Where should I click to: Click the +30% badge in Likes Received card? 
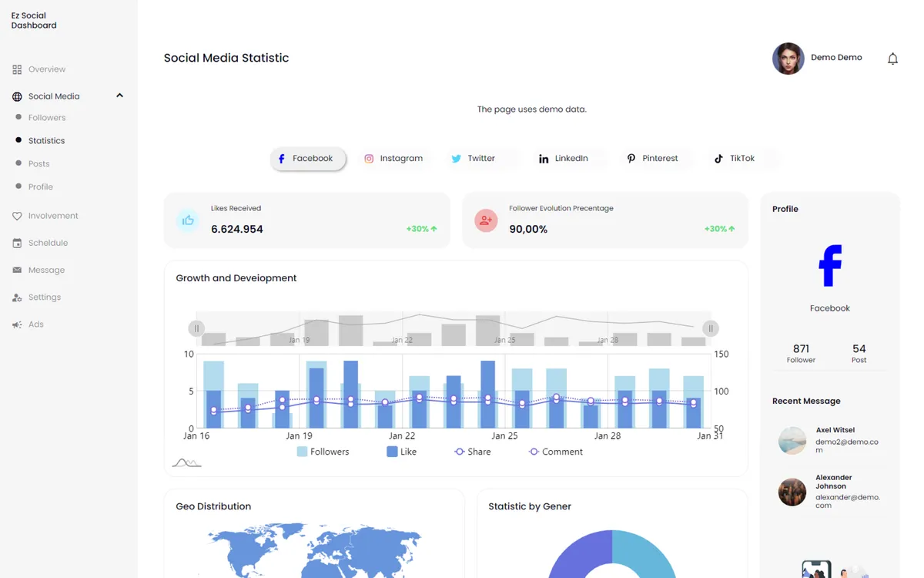(x=422, y=229)
